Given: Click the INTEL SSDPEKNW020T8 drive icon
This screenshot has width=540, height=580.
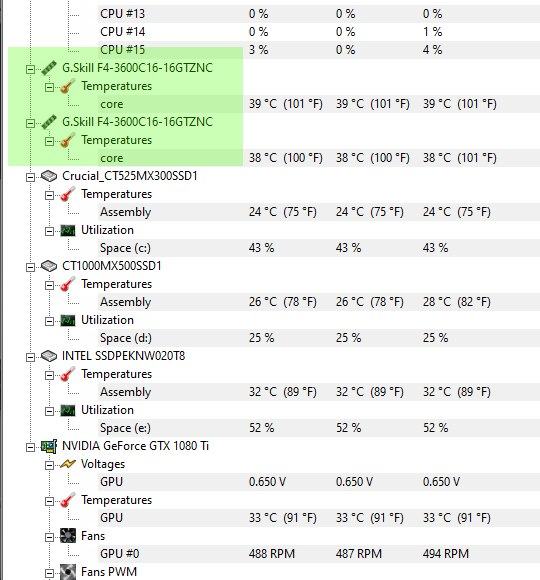Looking at the screenshot, I should pyautogui.click(x=49, y=356).
